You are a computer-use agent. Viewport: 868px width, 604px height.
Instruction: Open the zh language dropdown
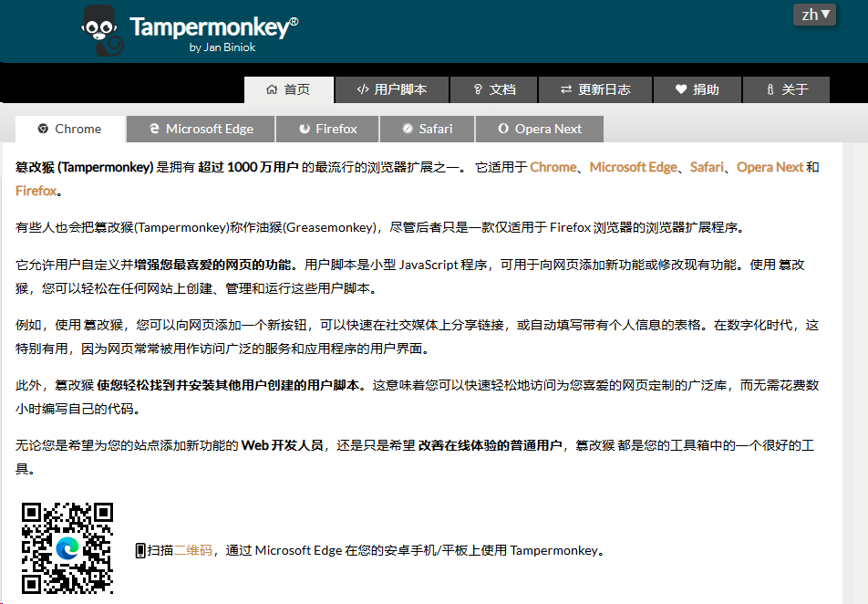click(814, 15)
